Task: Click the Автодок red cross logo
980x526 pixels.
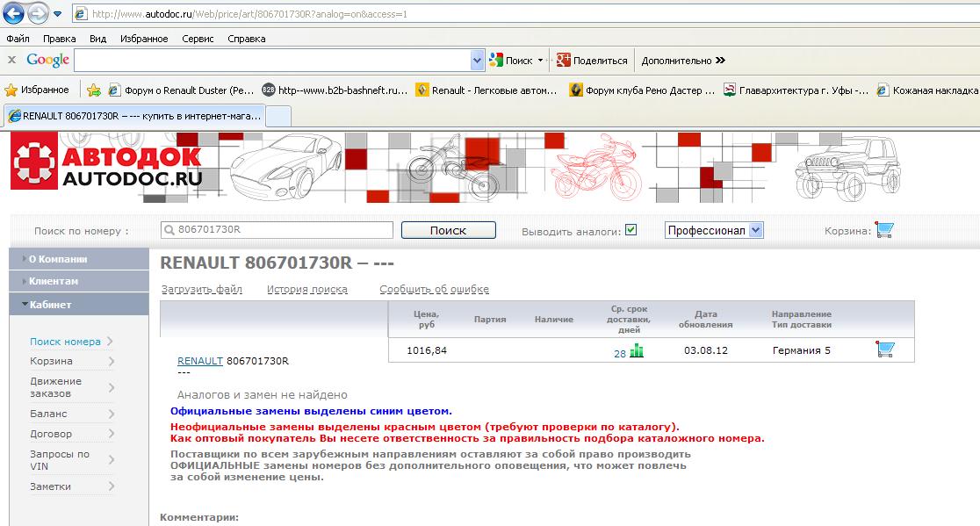Action: [34, 163]
